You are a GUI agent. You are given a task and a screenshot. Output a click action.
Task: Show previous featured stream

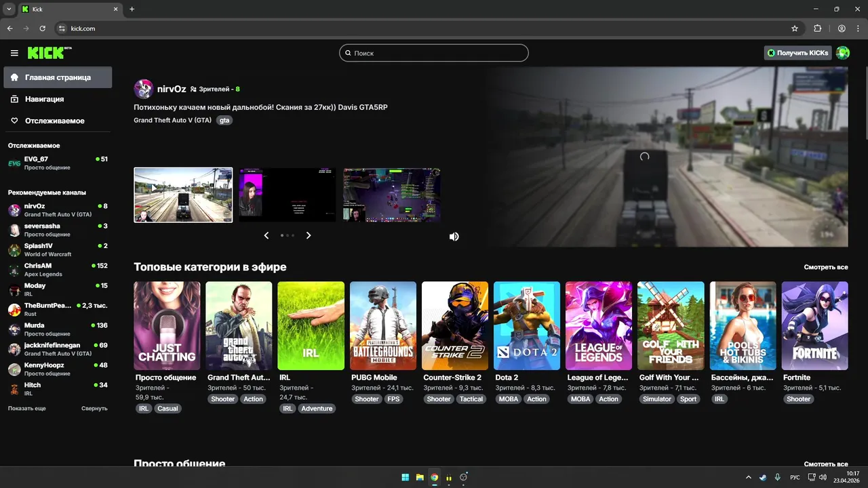pos(267,235)
